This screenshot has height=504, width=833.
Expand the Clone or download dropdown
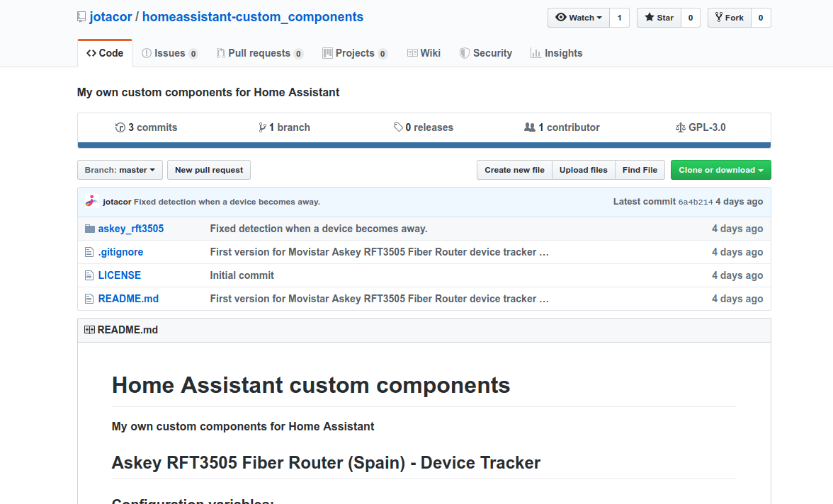(721, 170)
